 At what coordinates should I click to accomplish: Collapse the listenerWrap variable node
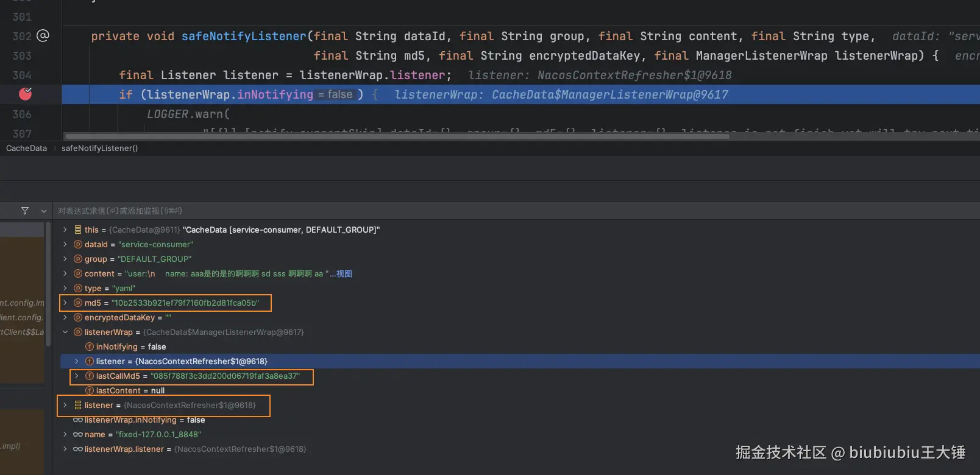[65, 332]
